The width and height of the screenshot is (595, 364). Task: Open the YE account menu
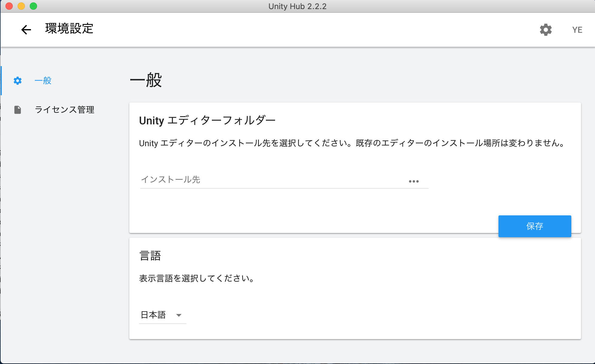[577, 30]
